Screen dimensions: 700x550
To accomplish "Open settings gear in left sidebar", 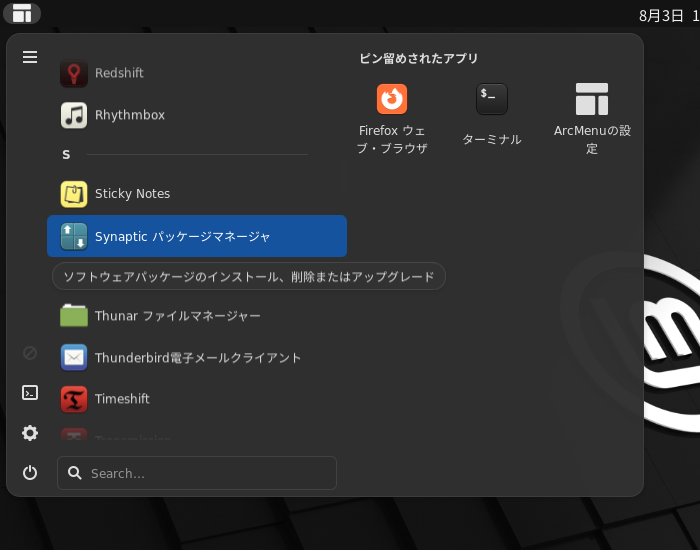I will click(30, 433).
